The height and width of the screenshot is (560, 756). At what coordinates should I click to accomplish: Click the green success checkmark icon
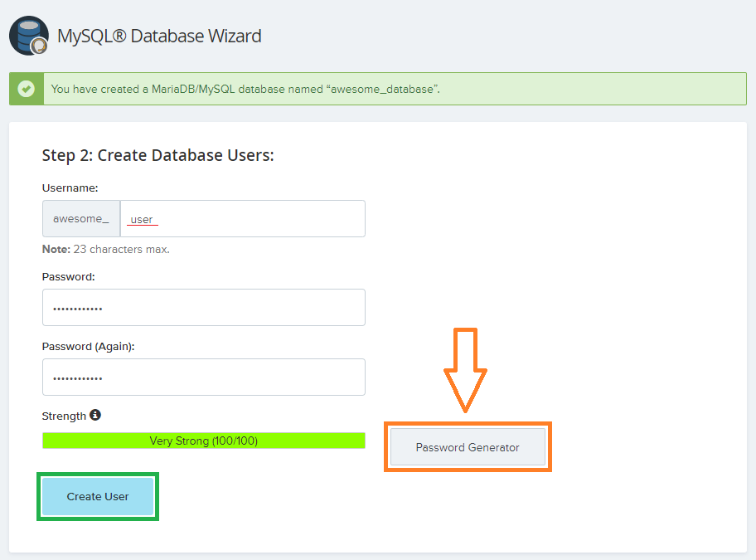tap(27, 89)
